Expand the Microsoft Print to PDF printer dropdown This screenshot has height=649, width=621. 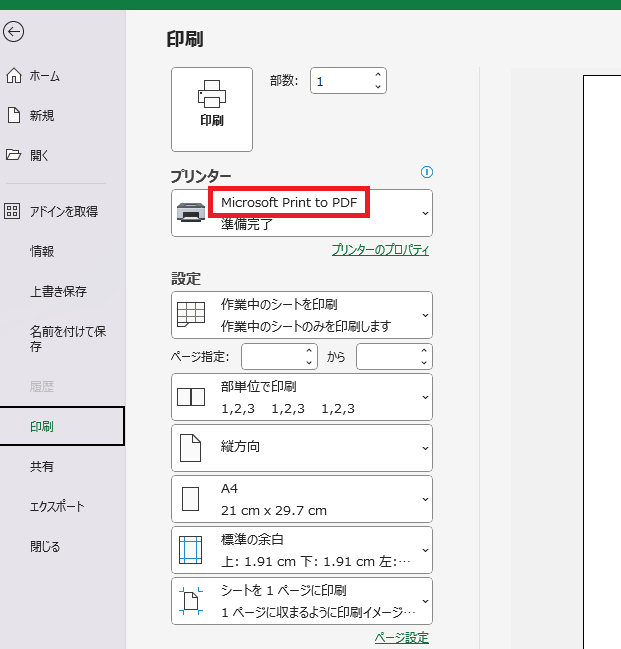click(x=302, y=213)
